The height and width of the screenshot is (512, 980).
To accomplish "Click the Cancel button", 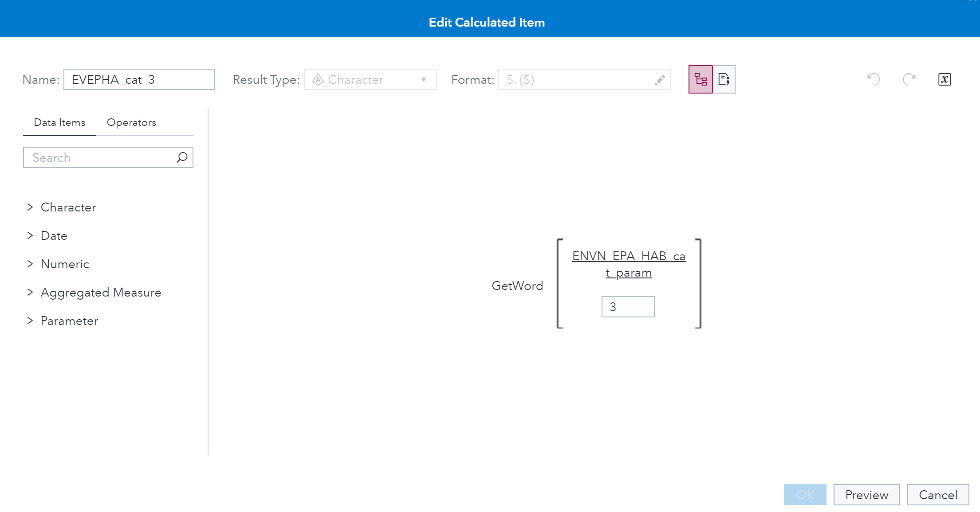I will (x=938, y=495).
